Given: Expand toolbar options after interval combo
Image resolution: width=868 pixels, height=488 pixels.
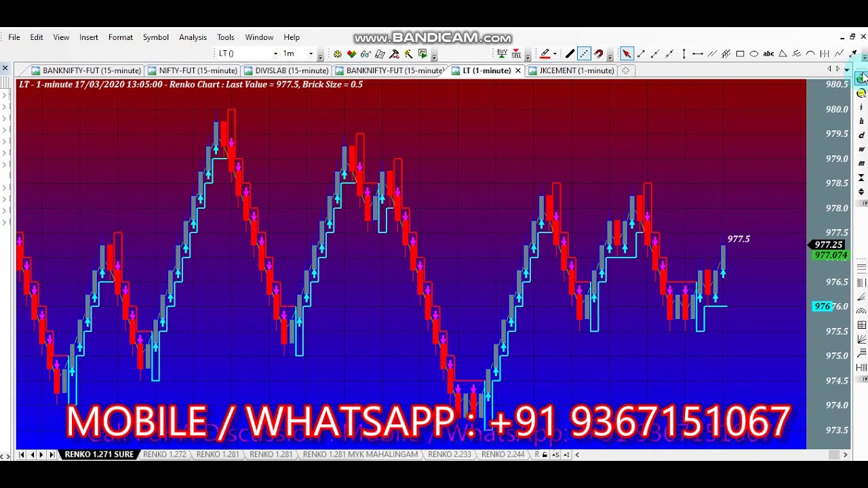Looking at the screenshot, I should (321, 56).
